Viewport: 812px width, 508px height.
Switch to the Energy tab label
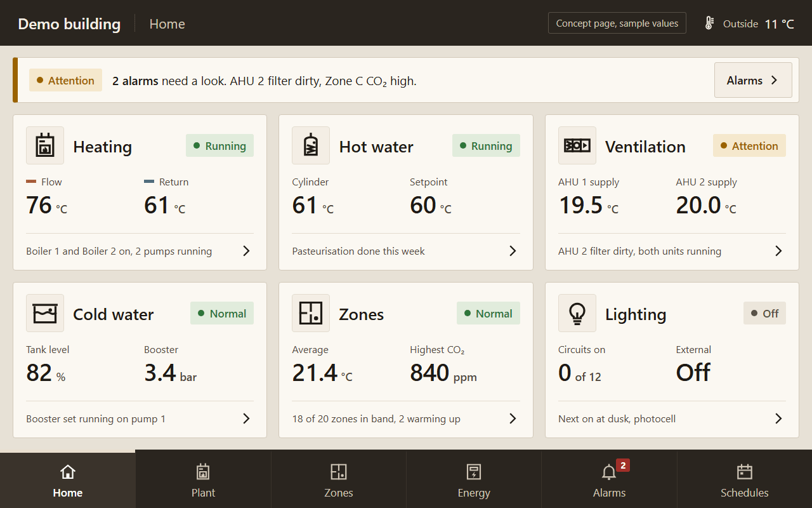[474, 493]
